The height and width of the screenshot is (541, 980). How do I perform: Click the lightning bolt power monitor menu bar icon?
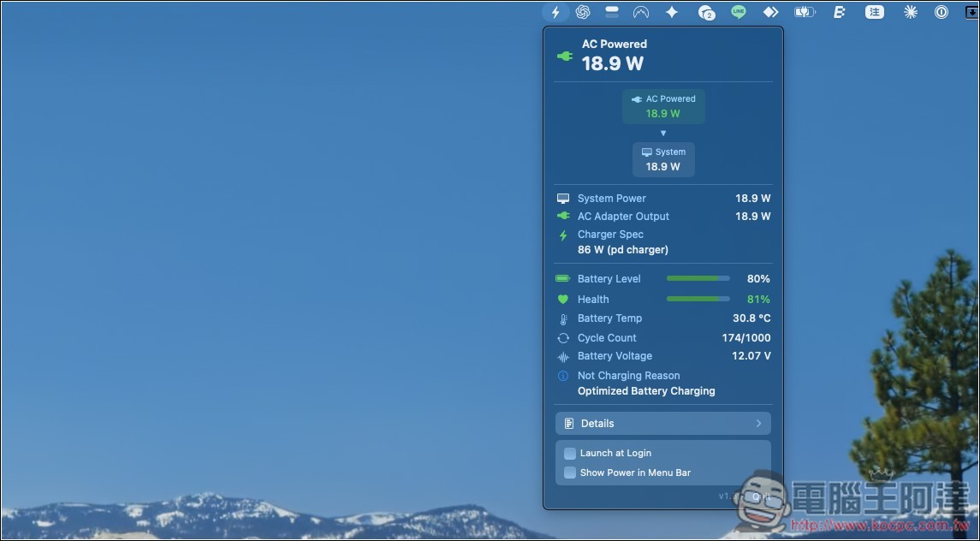[555, 12]
